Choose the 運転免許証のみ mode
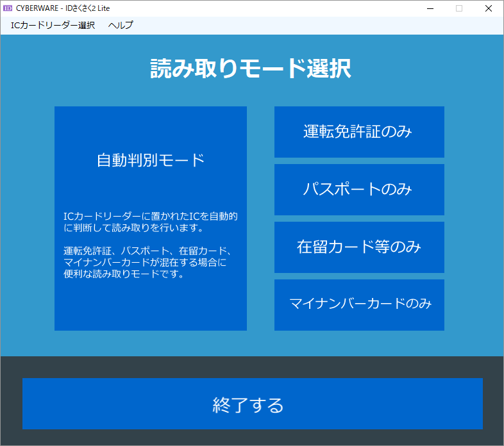This screenshot has width=504, height=446. tap(359, 132)
